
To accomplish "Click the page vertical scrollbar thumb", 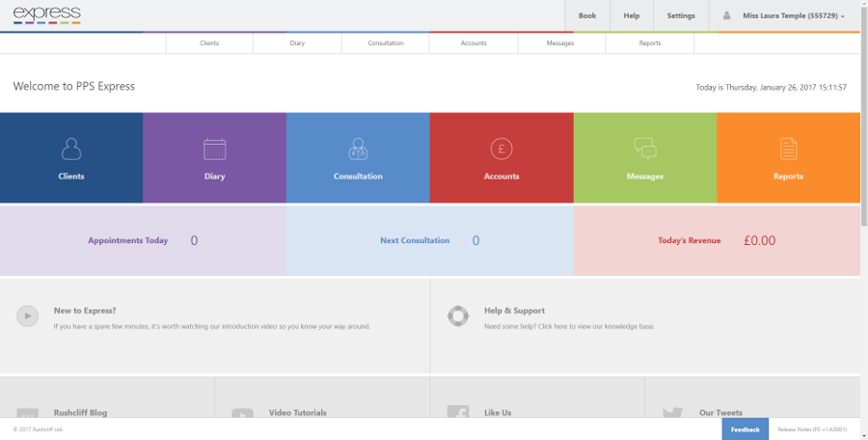I will click(864, 117).
